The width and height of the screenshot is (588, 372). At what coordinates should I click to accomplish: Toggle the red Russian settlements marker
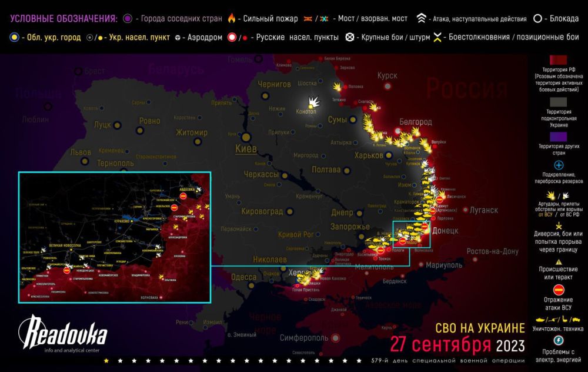[232, 38]
